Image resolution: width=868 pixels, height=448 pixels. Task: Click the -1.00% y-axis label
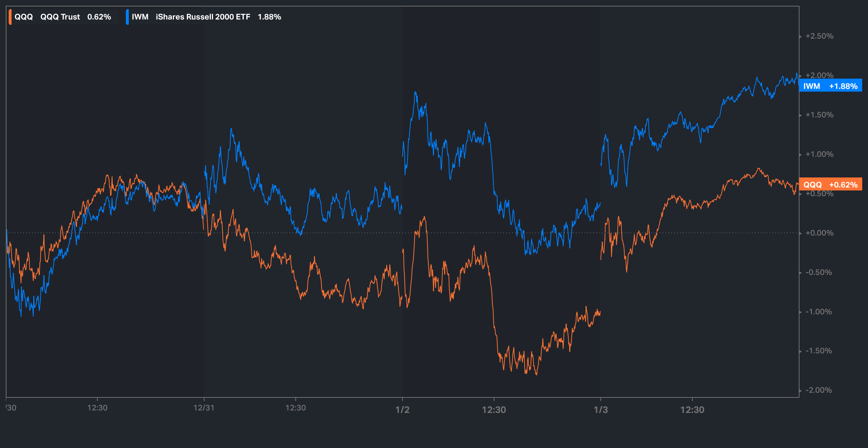point(818,312)
